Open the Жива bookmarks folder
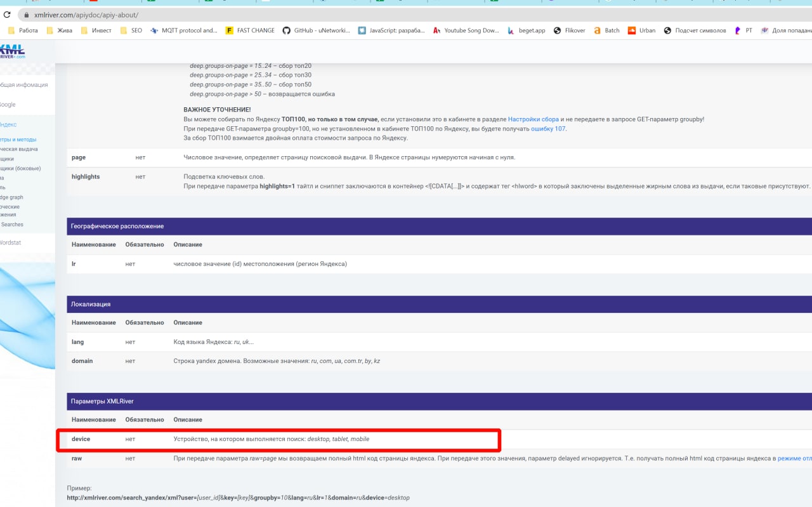 click(58, 30)
